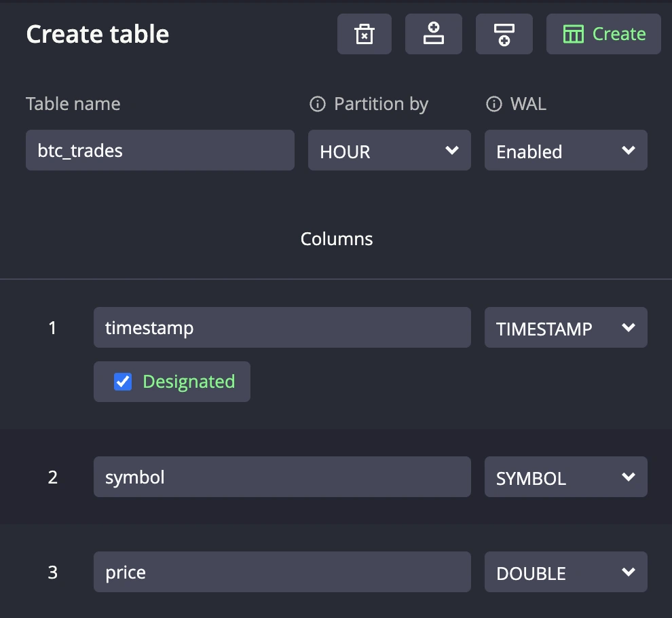
Task: Click the chevron on the TIMESTAMP selector
Action: pyautogui.click(x=628, y=327)
